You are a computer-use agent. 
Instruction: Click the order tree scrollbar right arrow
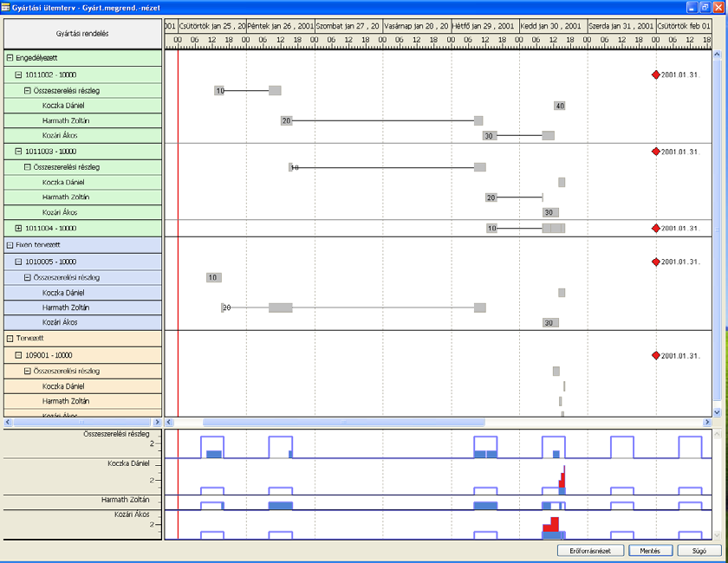[x=157, y=422]
